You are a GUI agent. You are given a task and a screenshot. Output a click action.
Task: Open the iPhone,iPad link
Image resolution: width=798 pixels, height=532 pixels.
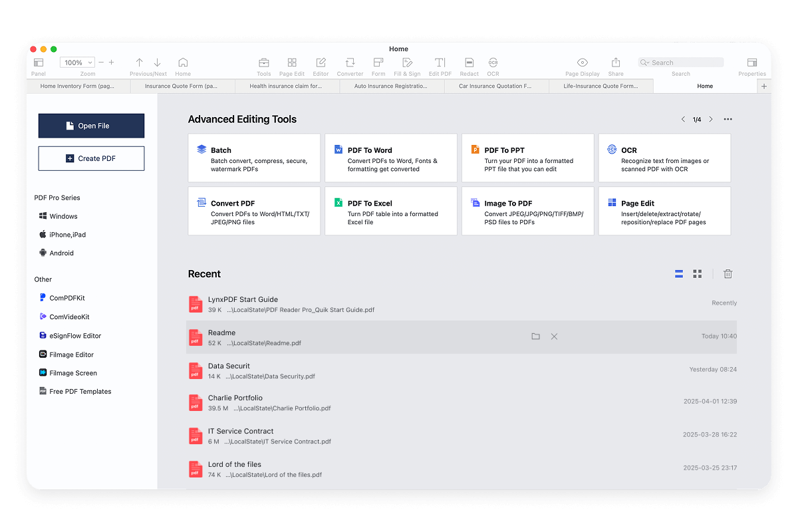click(63, 235)
